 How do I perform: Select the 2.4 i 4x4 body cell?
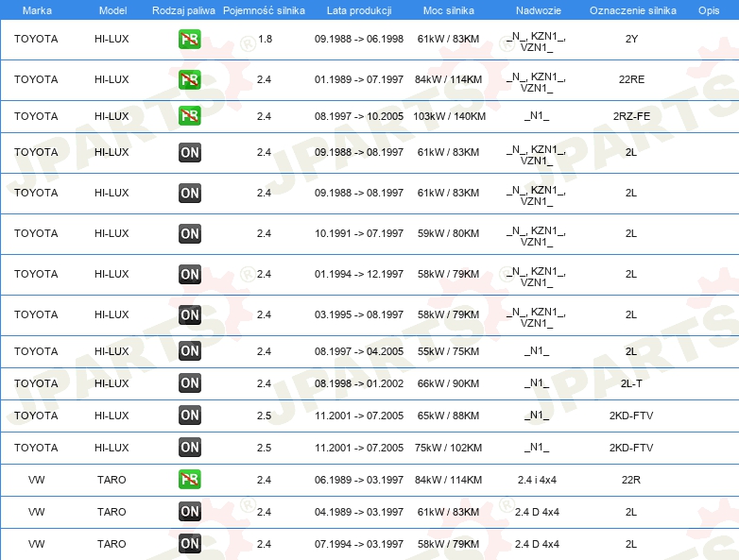(537, 480)
